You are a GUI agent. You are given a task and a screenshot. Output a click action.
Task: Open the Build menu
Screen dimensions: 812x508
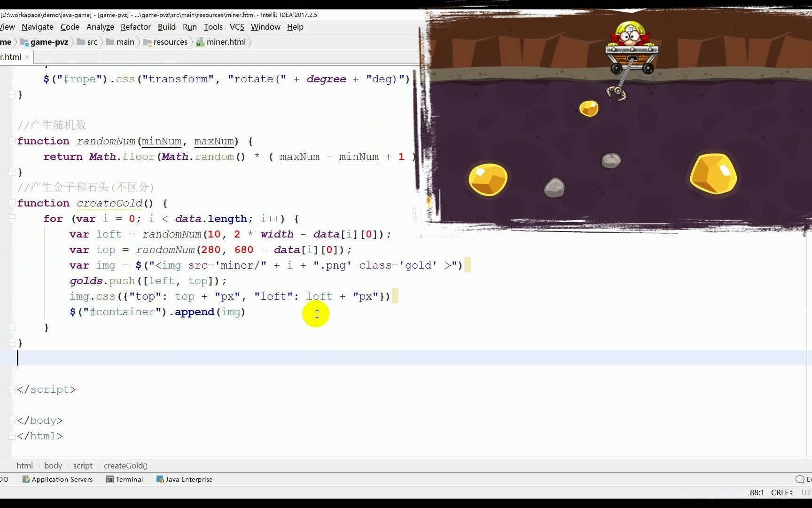(167, 27)
